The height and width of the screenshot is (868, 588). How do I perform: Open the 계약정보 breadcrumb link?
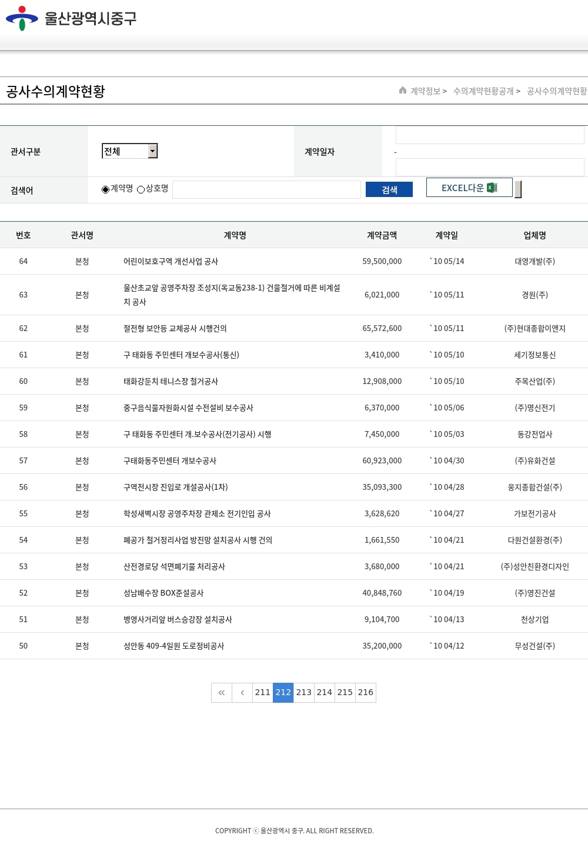coord(425,91)
